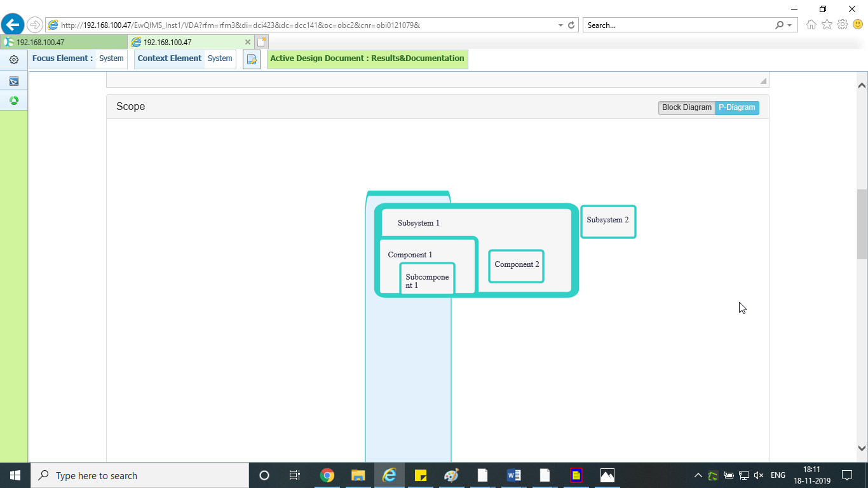
Task: Click the ENG language indicator
Action: pos(778,475)
